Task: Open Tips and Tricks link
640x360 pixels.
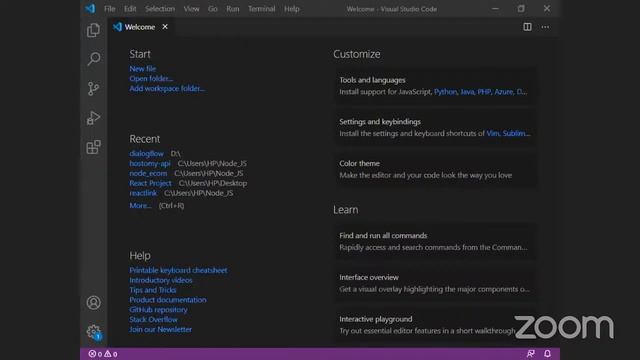Action: click(x=153, y=290)
